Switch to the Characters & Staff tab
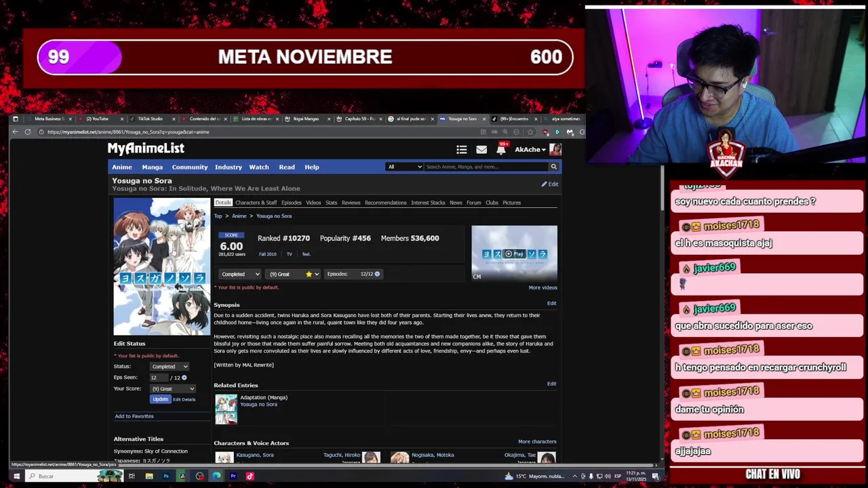The height and width of the screenshot is (488, 868). click(256, 203)
